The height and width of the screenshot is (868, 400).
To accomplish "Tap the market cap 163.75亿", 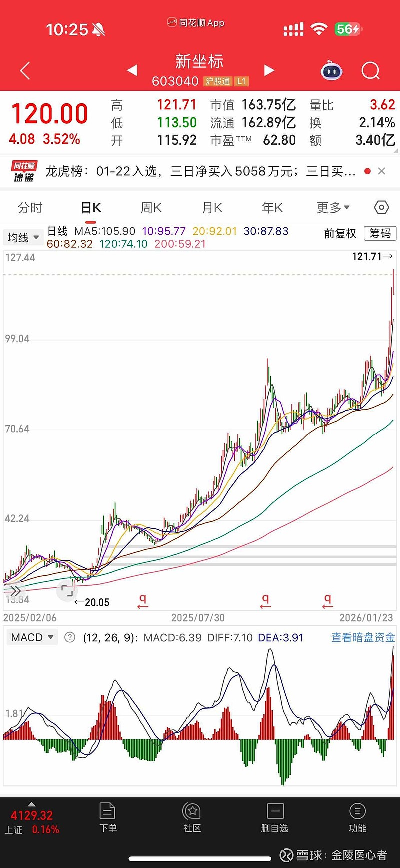I will (x=269, y=105).
